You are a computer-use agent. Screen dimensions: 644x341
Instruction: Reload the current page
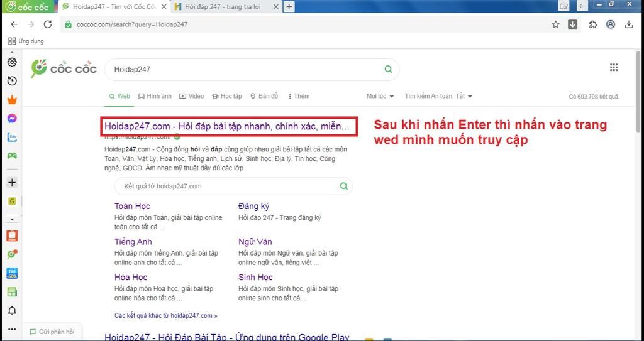[x=48, y=24]
